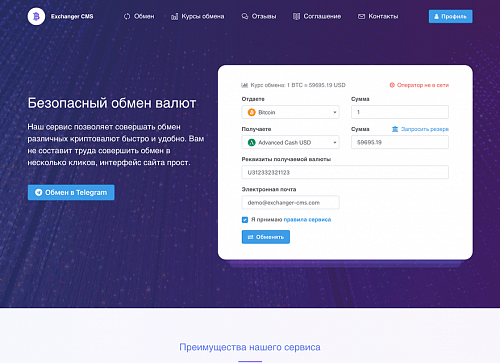Click the Exchanger CMS bitcoin logo icon
This screenshot has width=500, height=363.
coord(36,16)
